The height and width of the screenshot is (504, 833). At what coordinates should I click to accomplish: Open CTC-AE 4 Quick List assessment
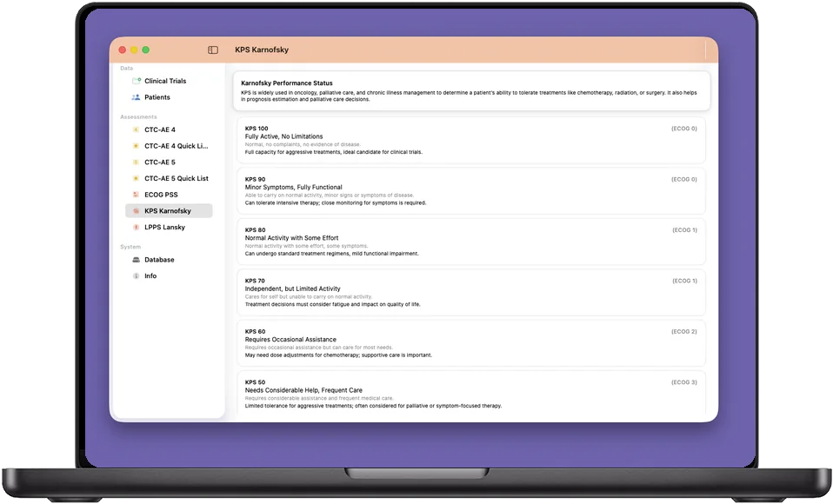click(x=169, y=146)
